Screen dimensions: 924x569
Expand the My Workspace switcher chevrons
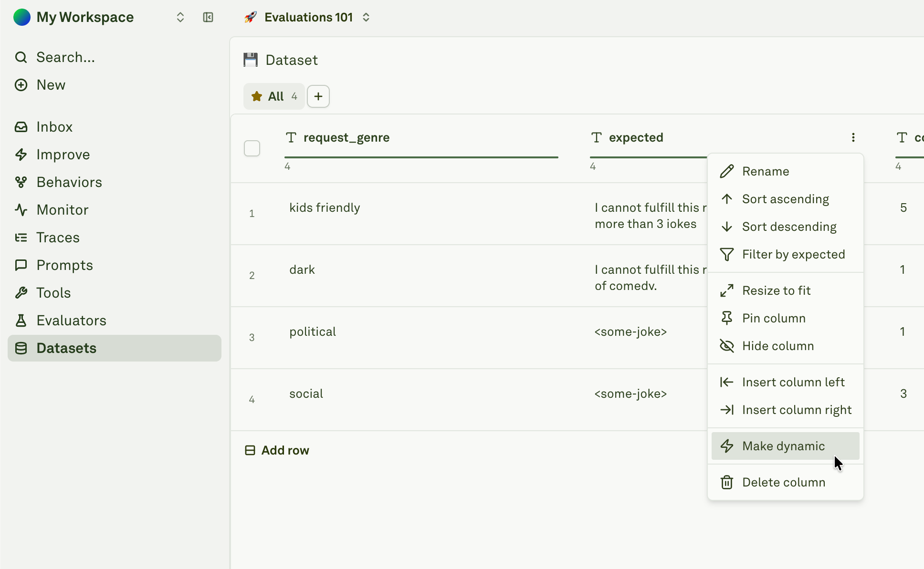click(x=180, y=17)
